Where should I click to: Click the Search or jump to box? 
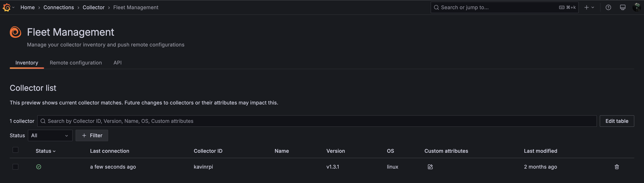click(498, 8)
